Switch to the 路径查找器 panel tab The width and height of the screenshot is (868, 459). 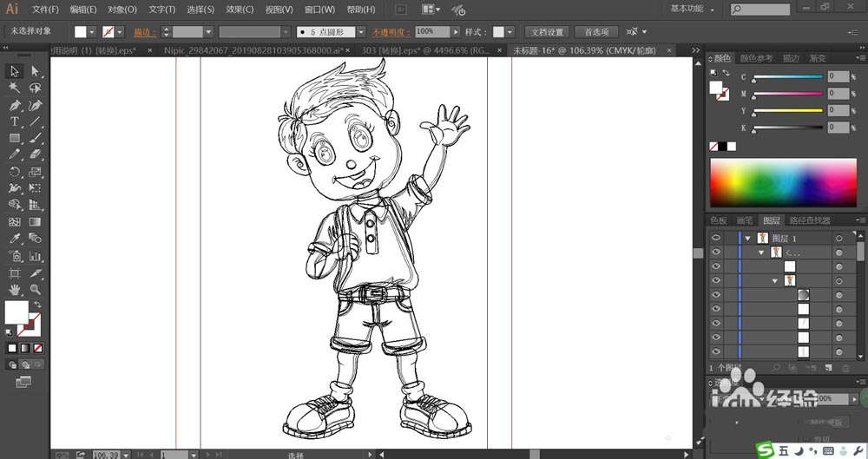(x=809, y=220)
